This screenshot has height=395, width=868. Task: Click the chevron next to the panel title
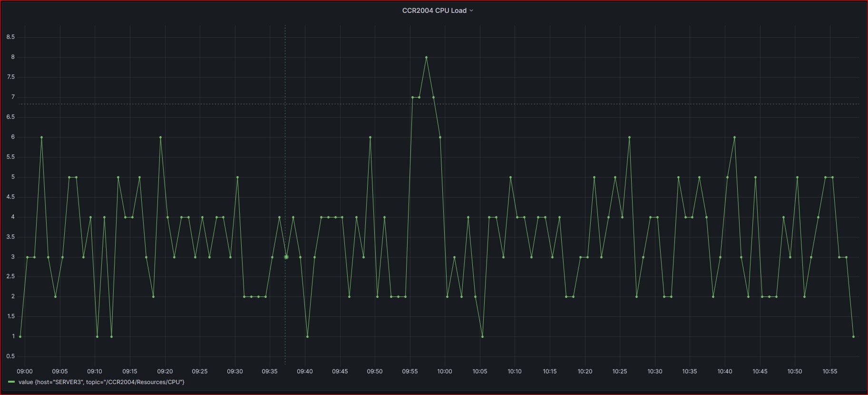click(471, 10)
